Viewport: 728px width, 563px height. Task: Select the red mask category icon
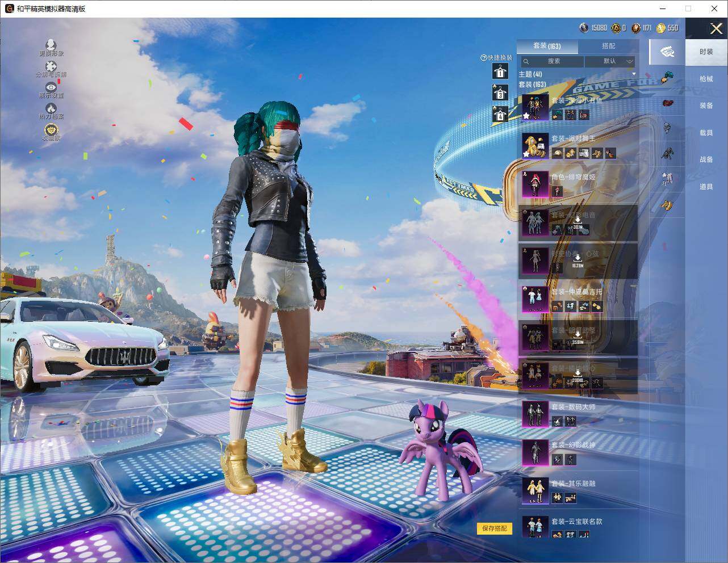667,103
